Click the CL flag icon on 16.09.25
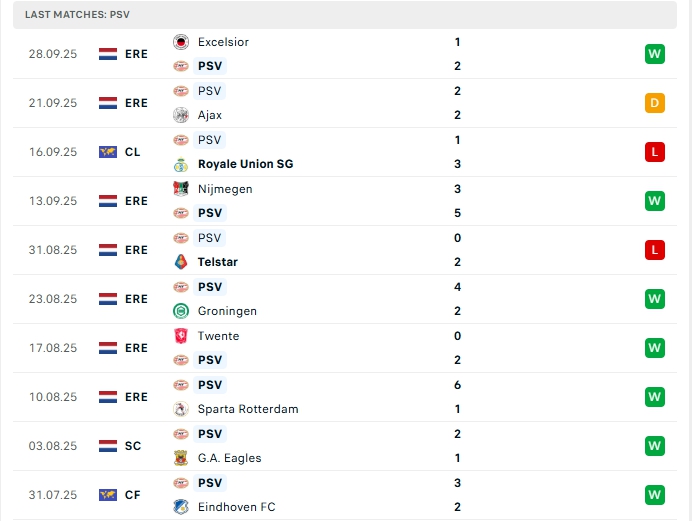Image resolution: width=692 pixels, height=521 pixels. coord(108,152)
